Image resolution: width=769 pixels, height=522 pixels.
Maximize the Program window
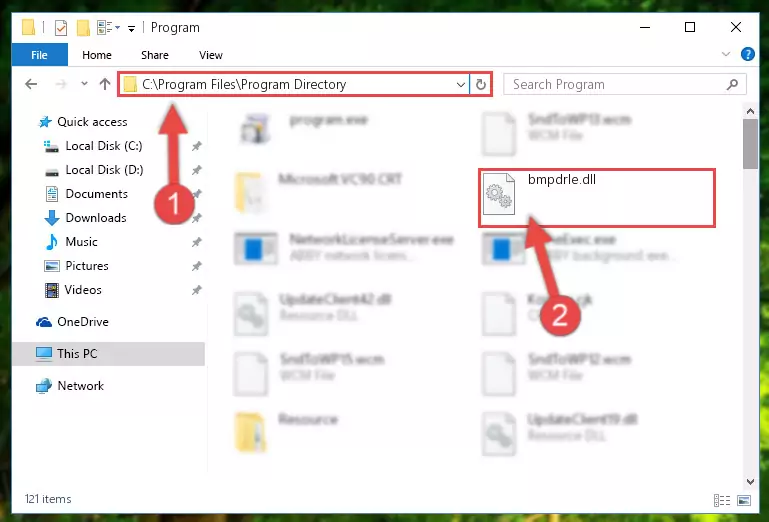(x=690, y=27)
